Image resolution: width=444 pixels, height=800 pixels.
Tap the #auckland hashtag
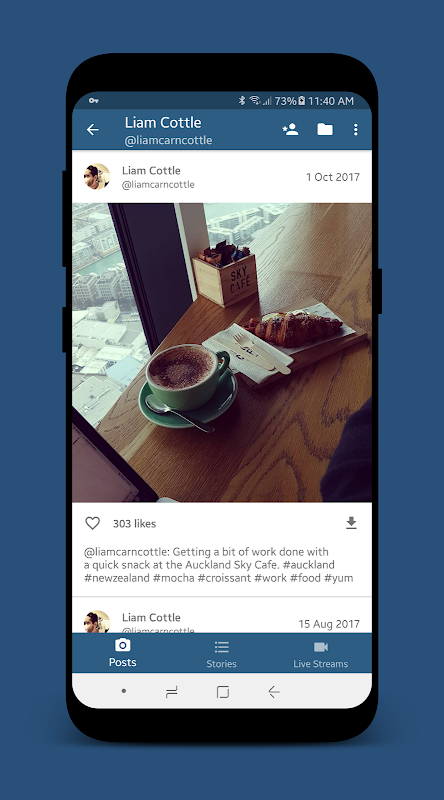pos(309,565)
